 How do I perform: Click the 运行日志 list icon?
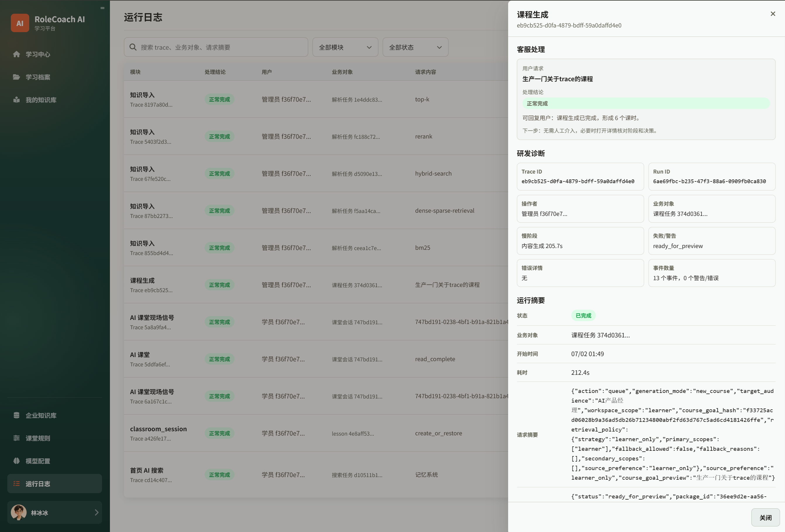[16, 484]
